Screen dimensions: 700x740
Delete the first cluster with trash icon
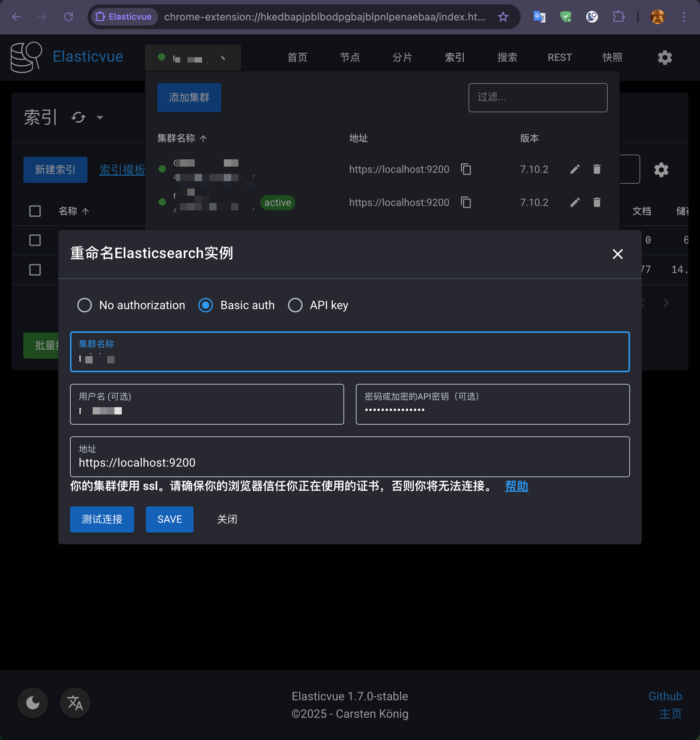[597, 169]
